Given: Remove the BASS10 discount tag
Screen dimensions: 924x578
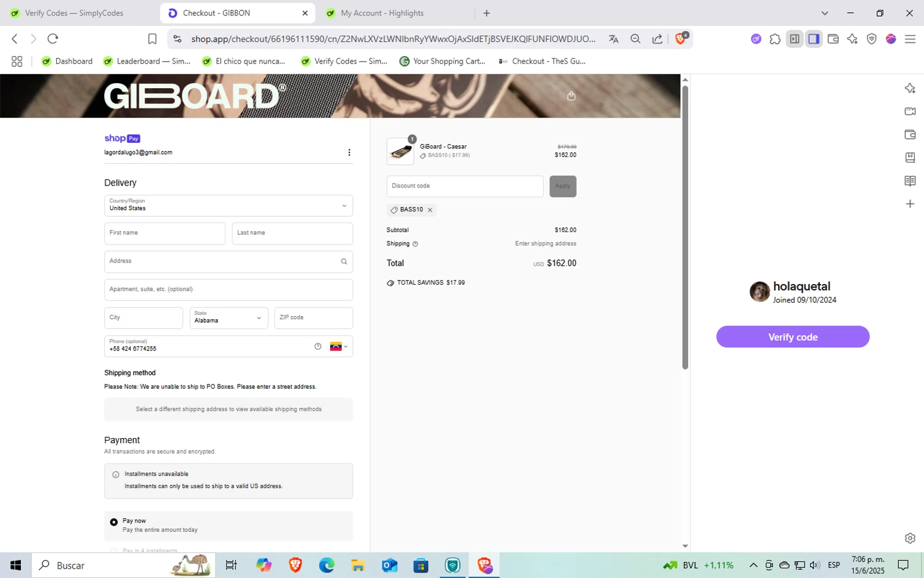Looking at the screenshot, I should click(430, 210).
